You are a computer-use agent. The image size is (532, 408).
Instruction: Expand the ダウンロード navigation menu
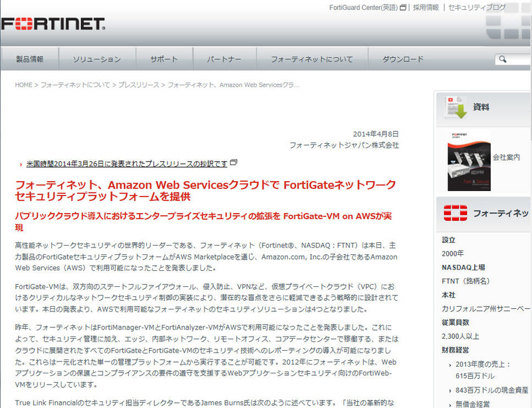coord(402,59)
